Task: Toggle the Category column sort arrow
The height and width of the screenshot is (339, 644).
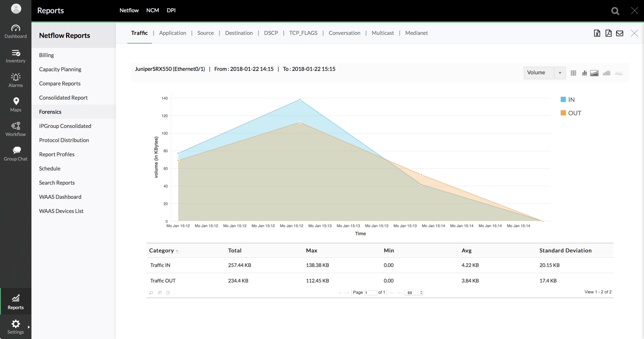Action: 177,251
